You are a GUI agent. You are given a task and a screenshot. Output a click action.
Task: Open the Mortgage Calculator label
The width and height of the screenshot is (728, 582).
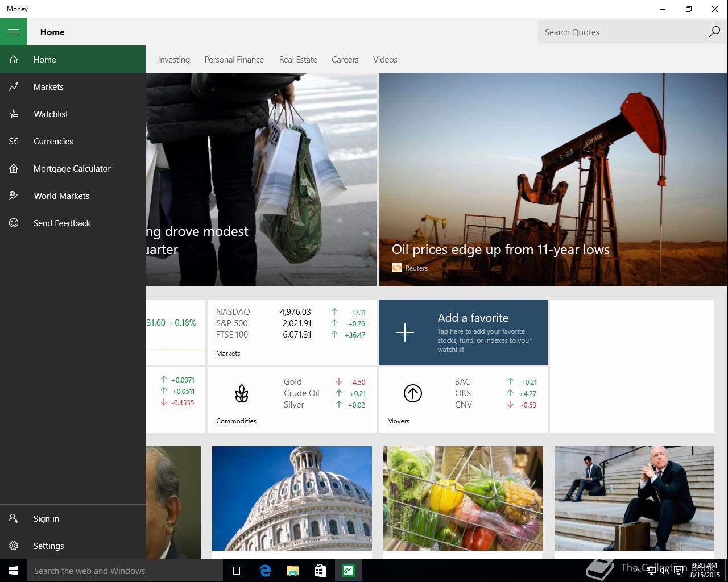pyautogui.click(x=72, y=168)
